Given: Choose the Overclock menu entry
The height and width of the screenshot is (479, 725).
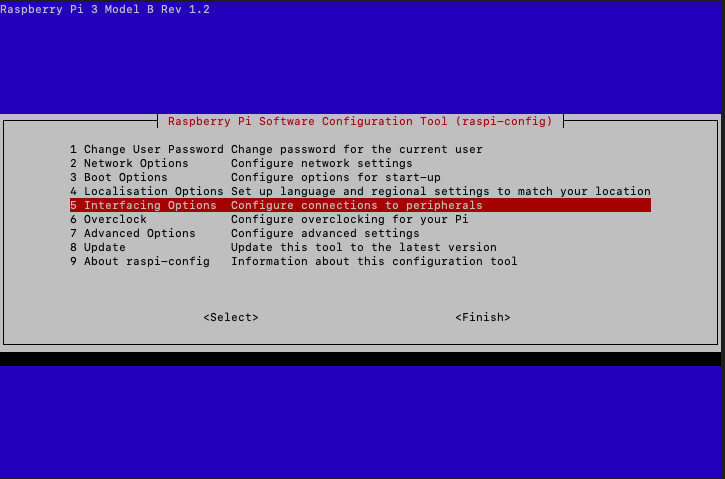Looking at the screenshot, I should [x=360, y=219].
